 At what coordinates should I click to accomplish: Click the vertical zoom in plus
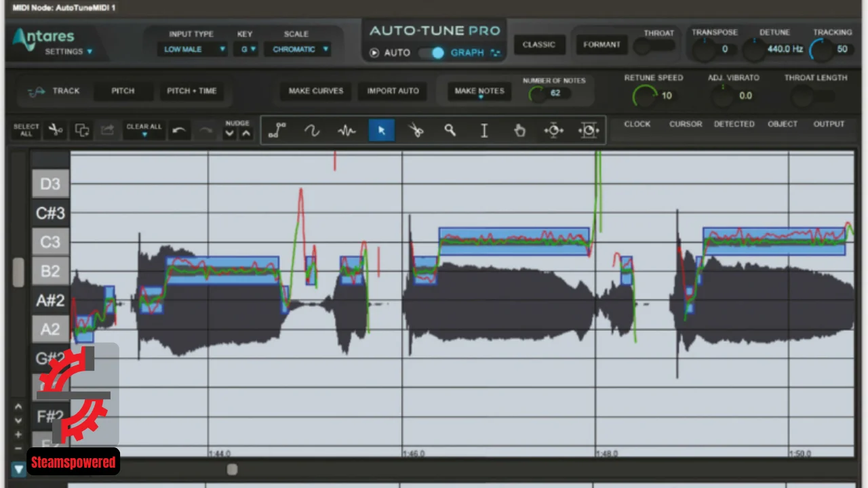pyautogui.click(x=18, y=434)
